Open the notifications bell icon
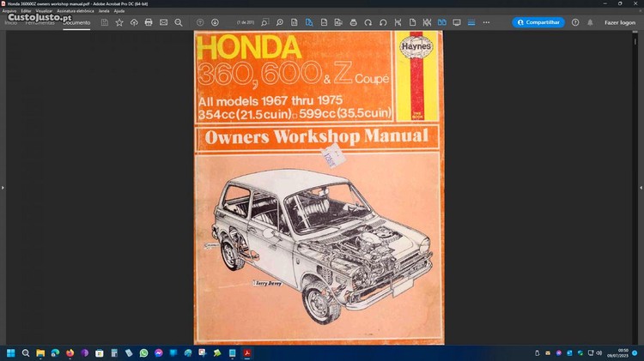644x361 pixels. click(589, 22)
